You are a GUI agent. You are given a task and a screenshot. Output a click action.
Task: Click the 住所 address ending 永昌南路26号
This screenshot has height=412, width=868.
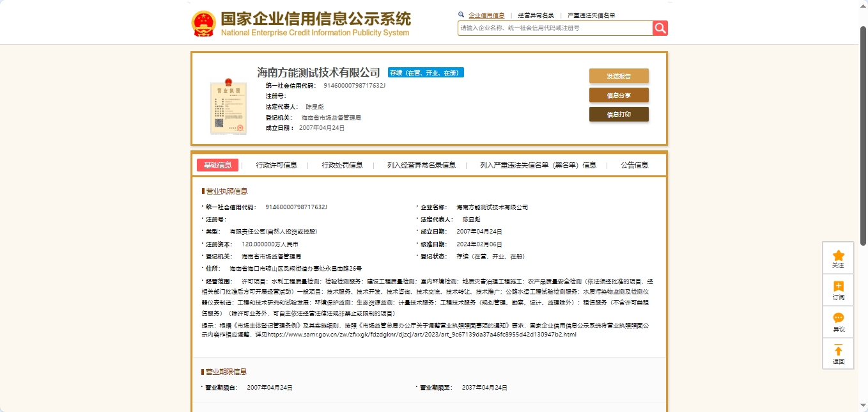tap(296, 269)
